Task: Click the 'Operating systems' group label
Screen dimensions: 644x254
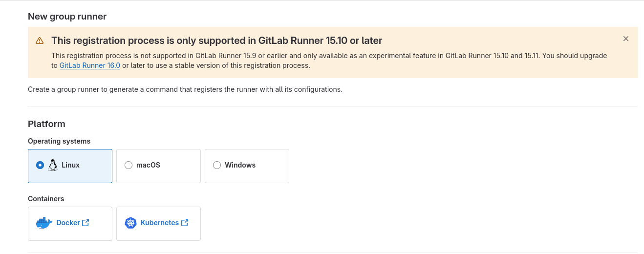Action: click(59, 141)
